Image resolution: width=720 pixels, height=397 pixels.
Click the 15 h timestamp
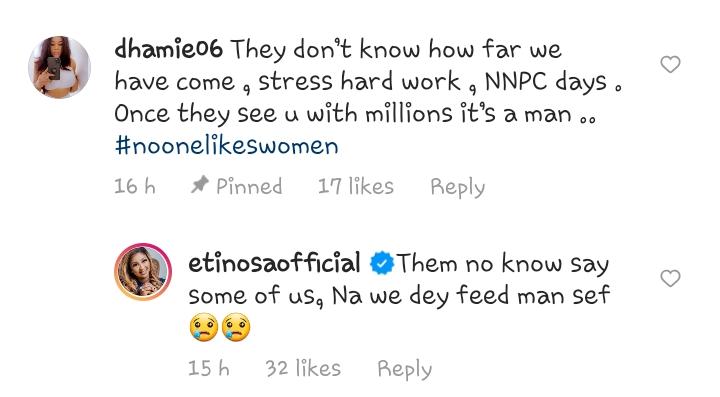pyautogui.click(x=209, y=368)
